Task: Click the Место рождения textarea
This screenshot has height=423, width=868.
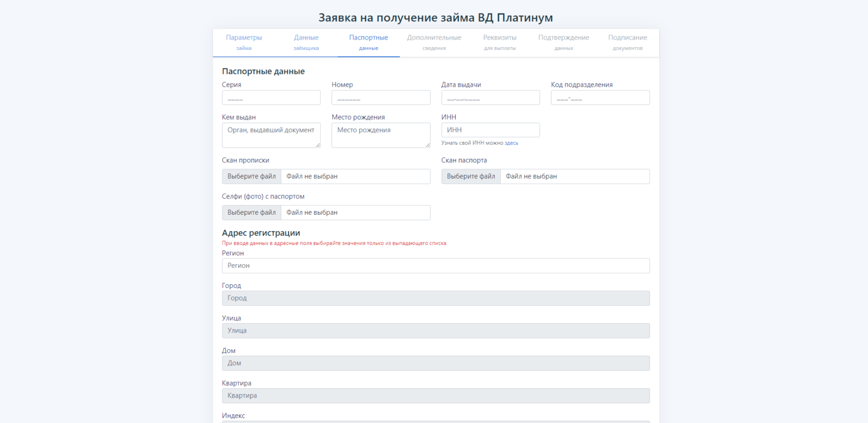Action: pyautogui.click(x=381, y=135)
